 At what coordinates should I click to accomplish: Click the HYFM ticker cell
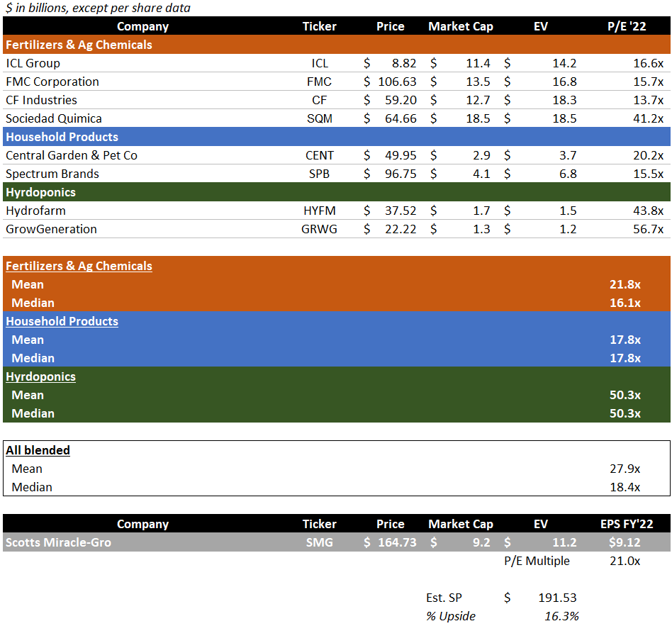(320, 211)
